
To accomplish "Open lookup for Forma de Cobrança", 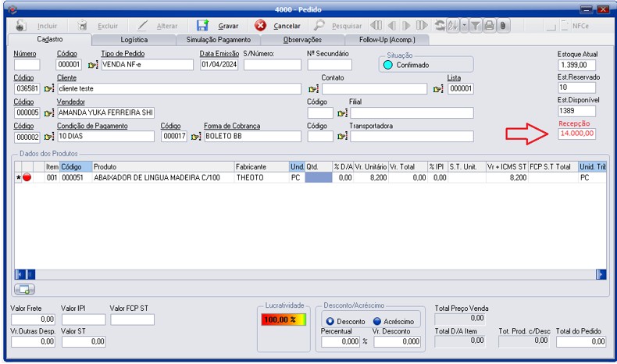I will pos(195,137).
